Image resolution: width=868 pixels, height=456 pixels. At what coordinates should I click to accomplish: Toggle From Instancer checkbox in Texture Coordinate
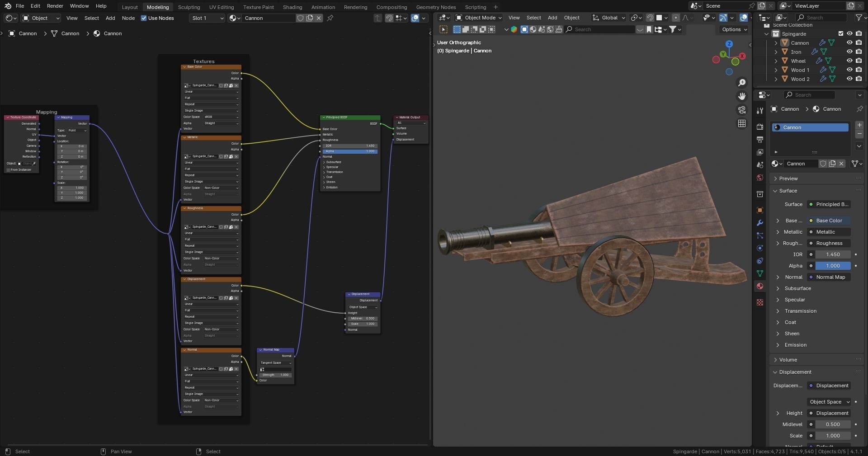tap(8, 170)
